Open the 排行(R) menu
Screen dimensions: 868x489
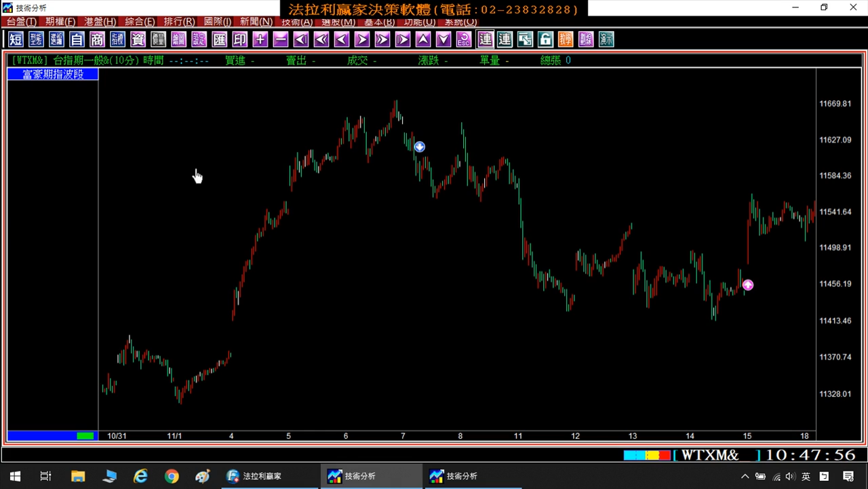point(179,22)
